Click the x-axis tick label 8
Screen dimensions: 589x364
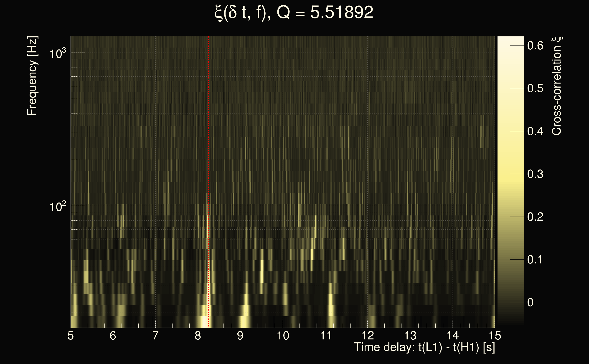[x=198, y=336]
